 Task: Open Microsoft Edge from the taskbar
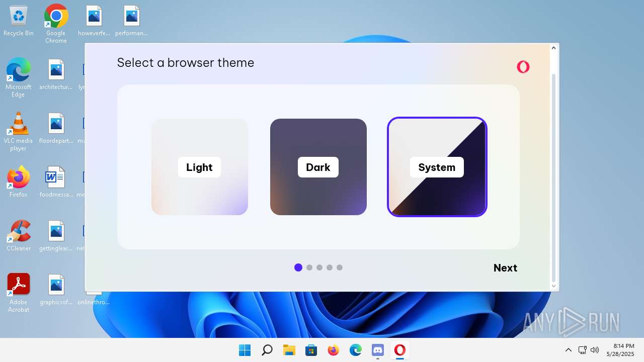[356, 350]
